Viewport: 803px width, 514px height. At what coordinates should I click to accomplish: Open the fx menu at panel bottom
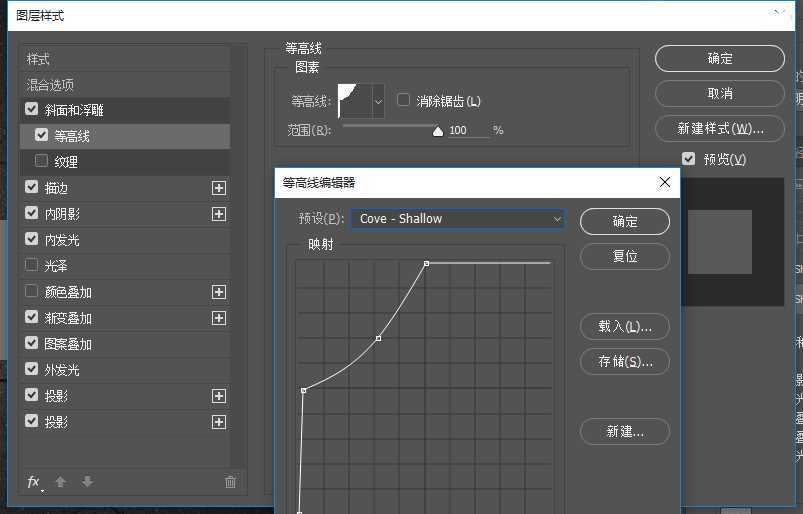[x=34, y=482]
